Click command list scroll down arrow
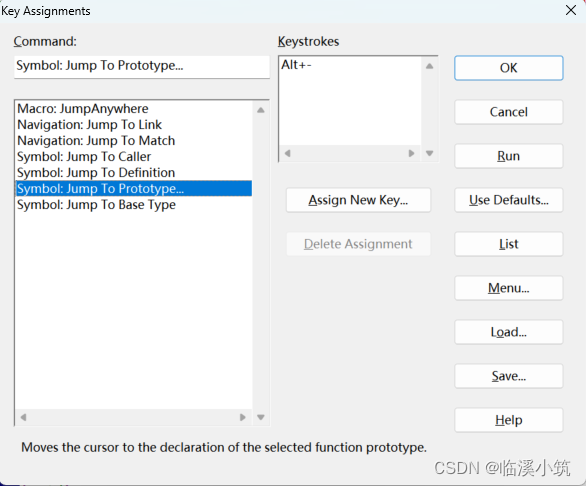 tap(261, 417)
